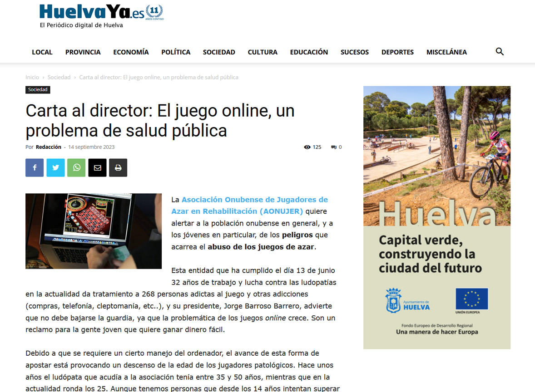Click the HuelvaYa.es site logo
This screenshot has height=392, width=535.
click(x=101, y=13)
